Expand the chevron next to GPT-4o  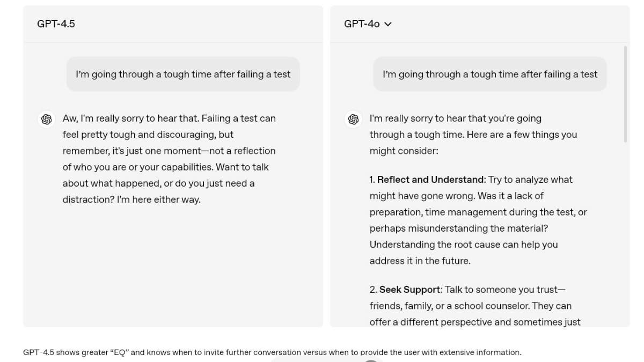[x=387, y=24]
